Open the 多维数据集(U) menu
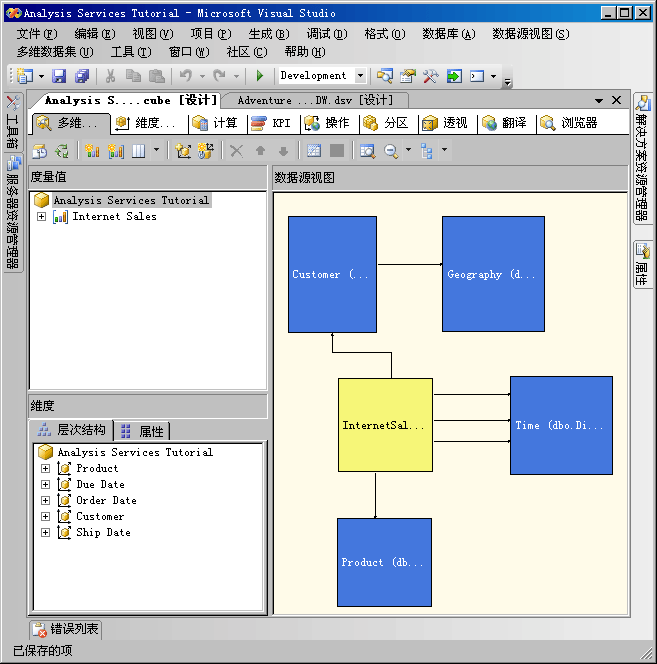The width and height of the screenshot is (657, 664). point(55,52)
